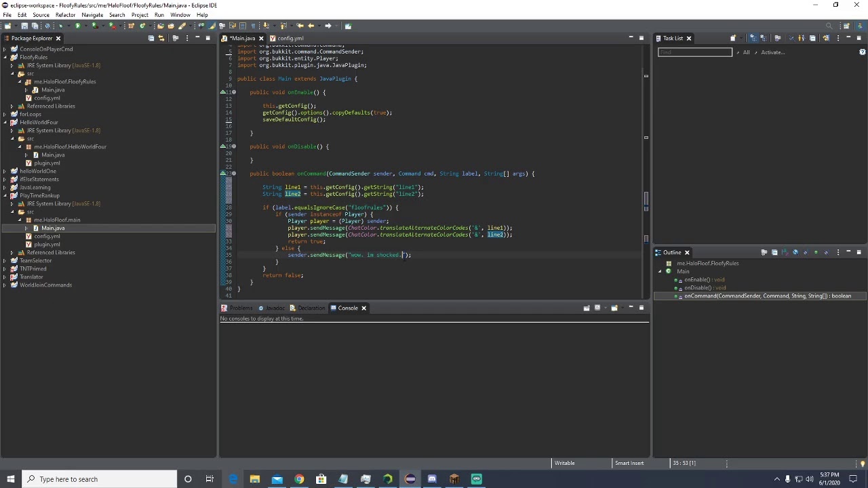Click the Back navigation arrow in toolbar
Screen dimensions: 868x488
(311, 26)
